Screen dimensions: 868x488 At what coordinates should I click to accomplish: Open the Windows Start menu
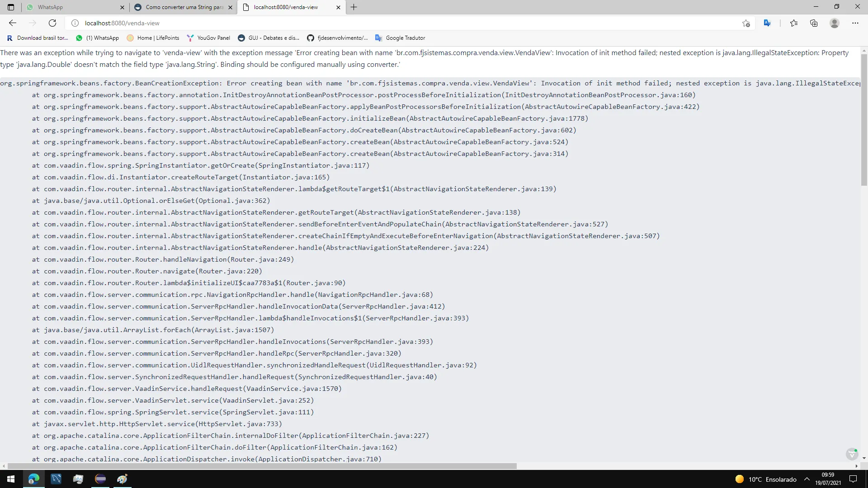[x=11, y=479]
